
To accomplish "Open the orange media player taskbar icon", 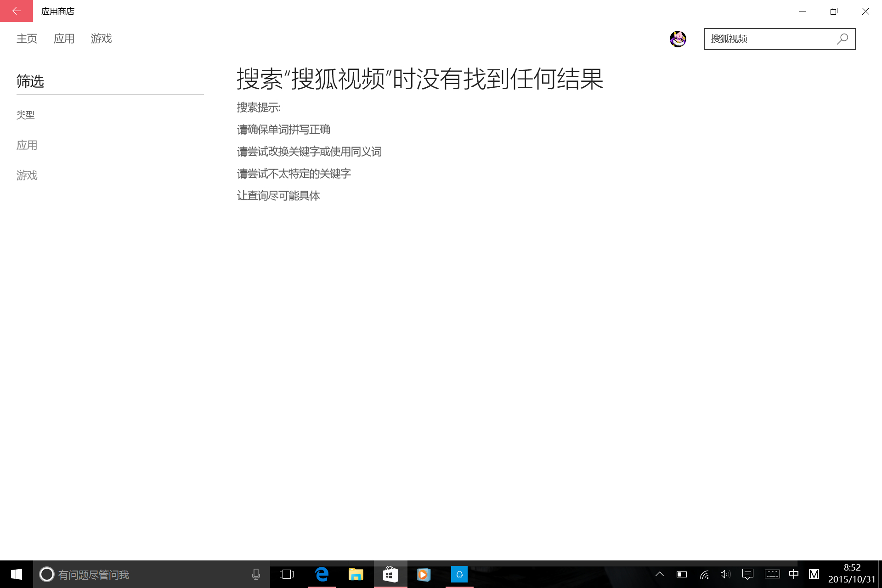I will point(424,574).
